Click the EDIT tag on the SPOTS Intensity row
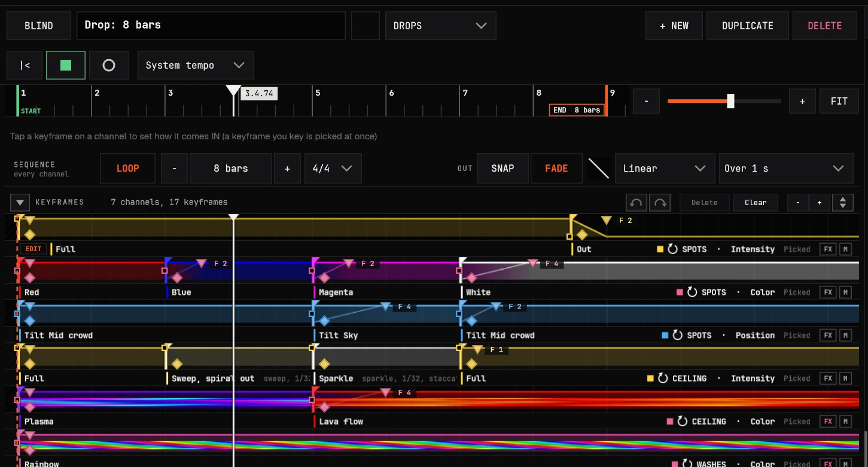The height and width of the screenshot is (467, 868). coord(33,249)
